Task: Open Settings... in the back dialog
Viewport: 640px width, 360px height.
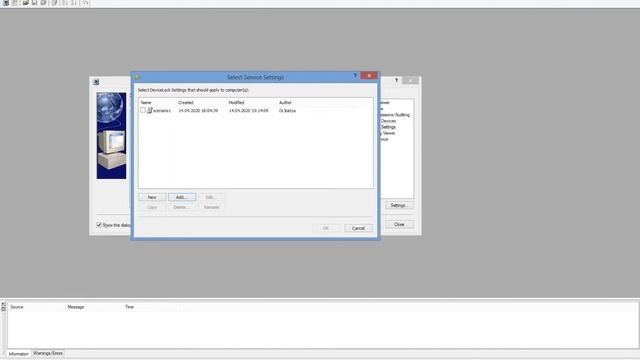Action: coord(399,205)
